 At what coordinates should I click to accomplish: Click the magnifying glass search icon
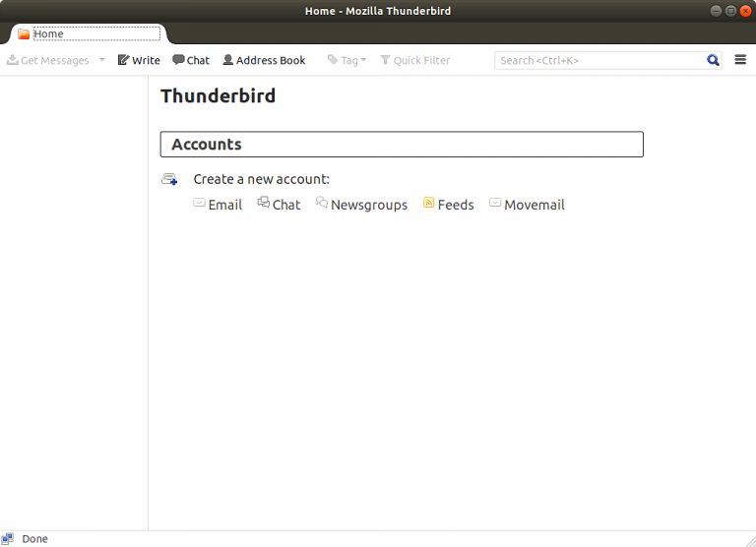(x=713, y=60)
